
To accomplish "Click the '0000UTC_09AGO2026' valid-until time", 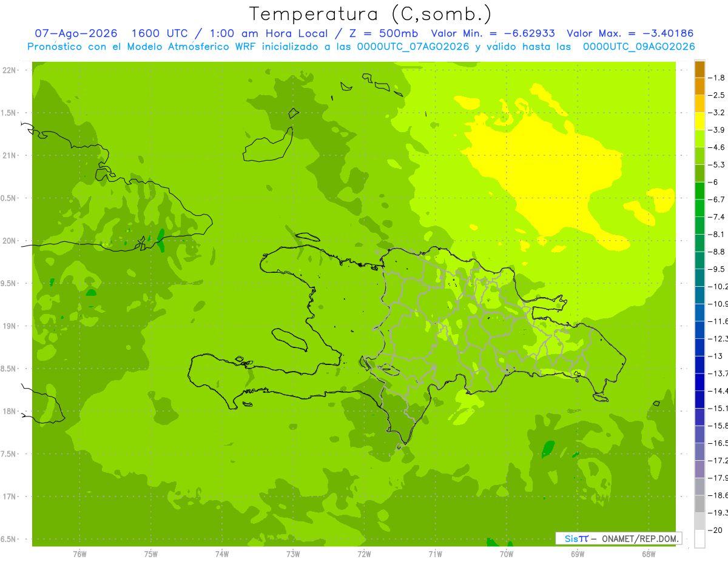I will pos(639,47).
